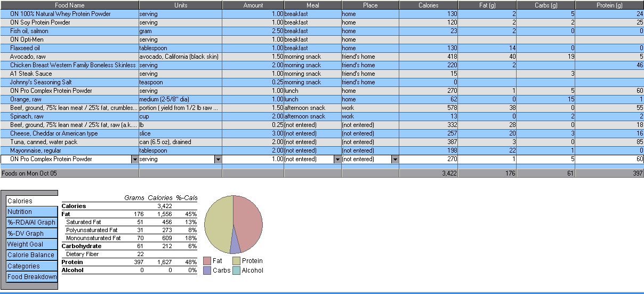Click the Fat legend color swatch
This screenshot has height=294, width=644.
[207, 261]
